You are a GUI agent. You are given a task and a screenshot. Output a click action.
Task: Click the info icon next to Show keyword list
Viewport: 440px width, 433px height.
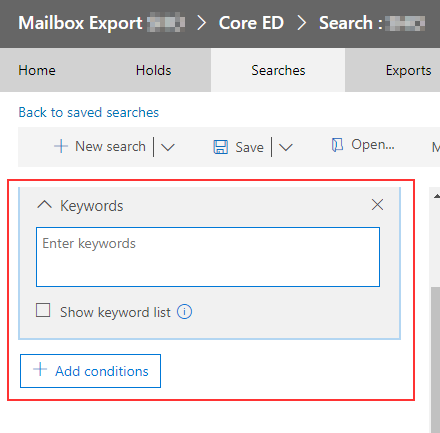coord(184,312)
